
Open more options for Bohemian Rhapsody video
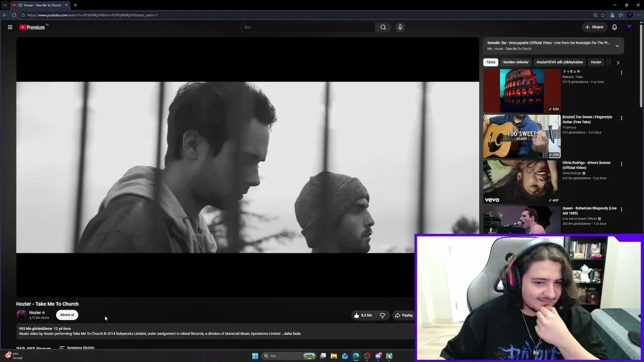pos(621,209)
